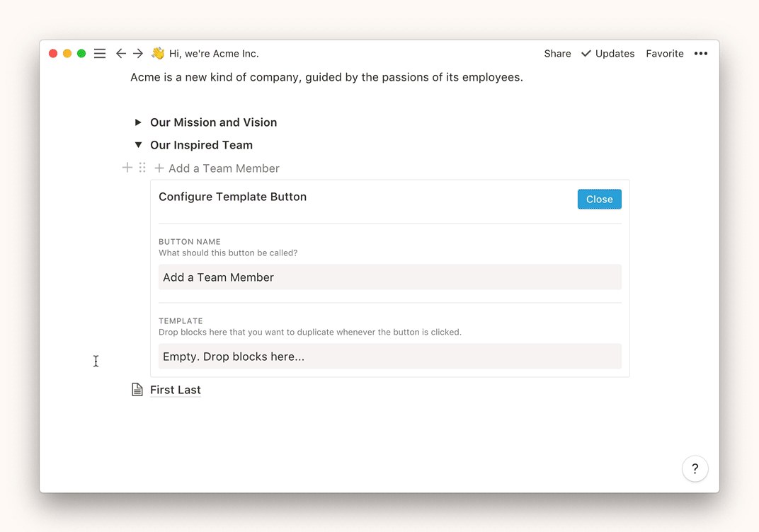Go back using the left arrow

[121, 54]
